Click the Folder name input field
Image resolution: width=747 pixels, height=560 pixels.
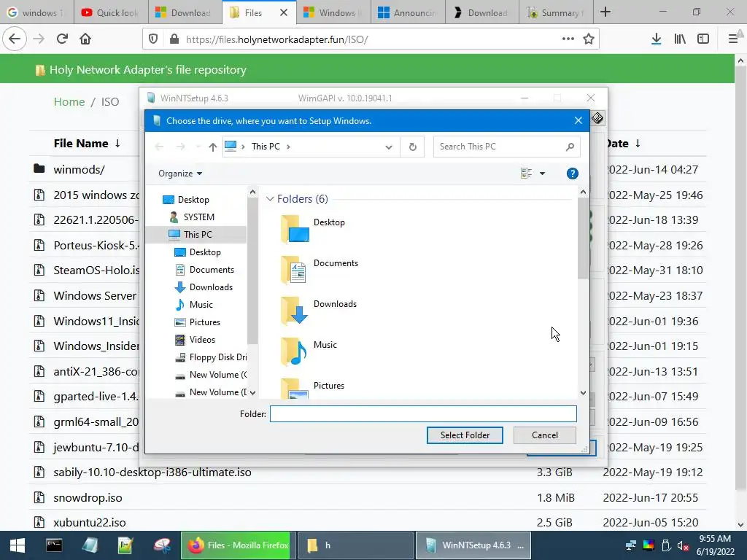[x=423, y=414]
